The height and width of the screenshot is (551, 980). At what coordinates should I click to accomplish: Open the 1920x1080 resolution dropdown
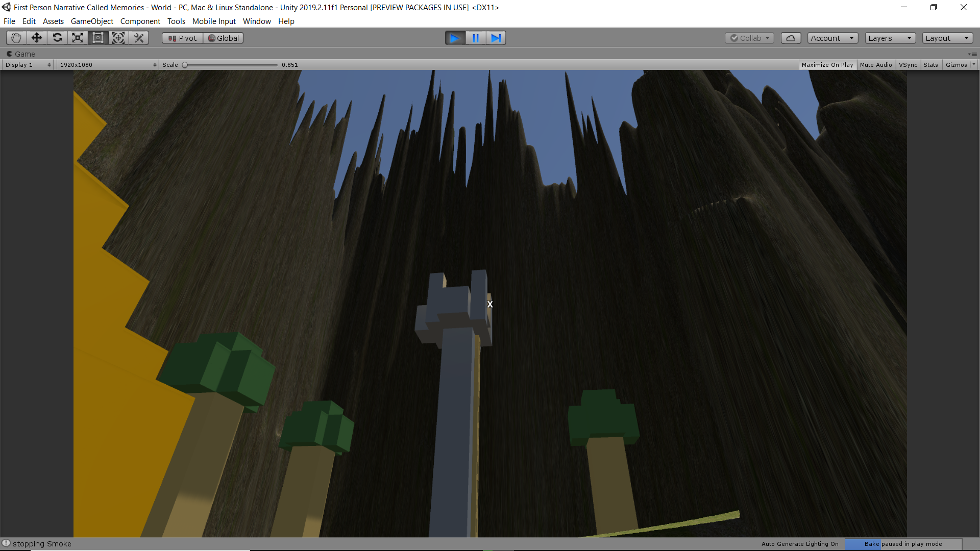tap(108, 65)
